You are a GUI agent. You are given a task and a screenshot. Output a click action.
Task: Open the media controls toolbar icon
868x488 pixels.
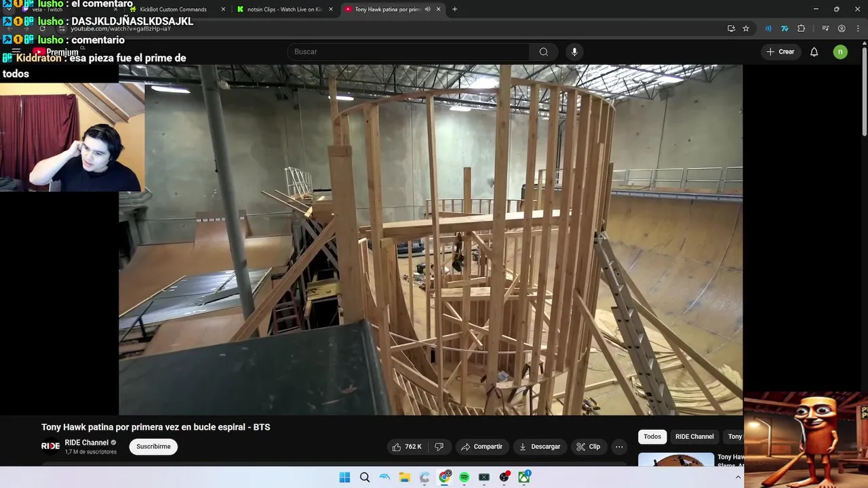click(825, 28)
